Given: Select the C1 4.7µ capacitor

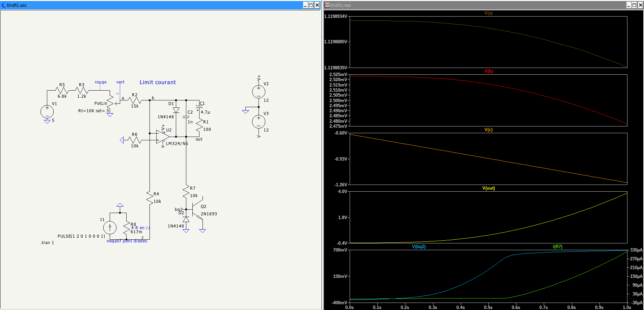Looking at the screenshot, I should click(x=199, y=108).
